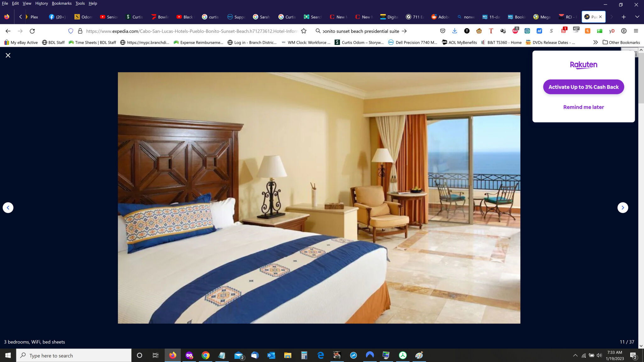Go to next gallery photo
The height and width of the screenshot is (362, 644).
tap(623, 208)
